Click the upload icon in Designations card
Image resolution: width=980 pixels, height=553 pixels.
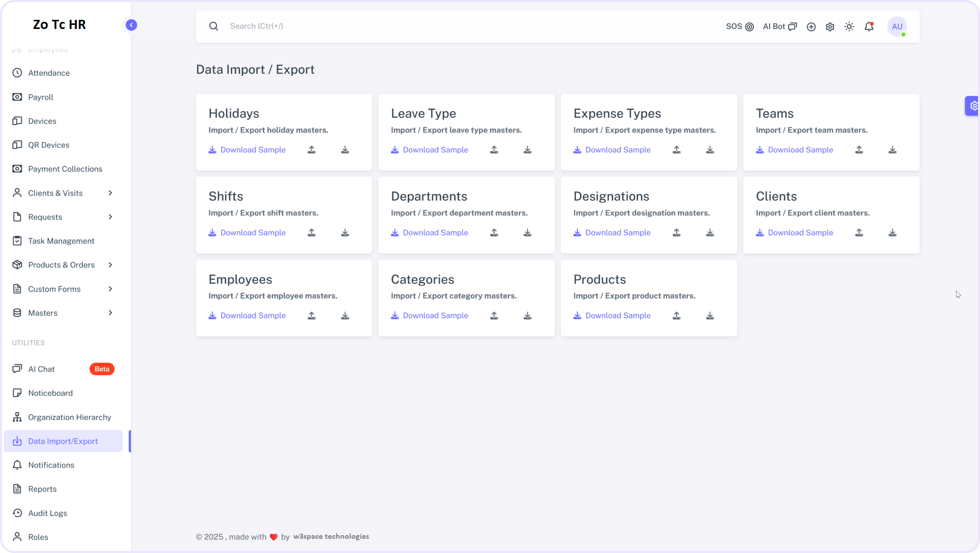pos(677,233)
